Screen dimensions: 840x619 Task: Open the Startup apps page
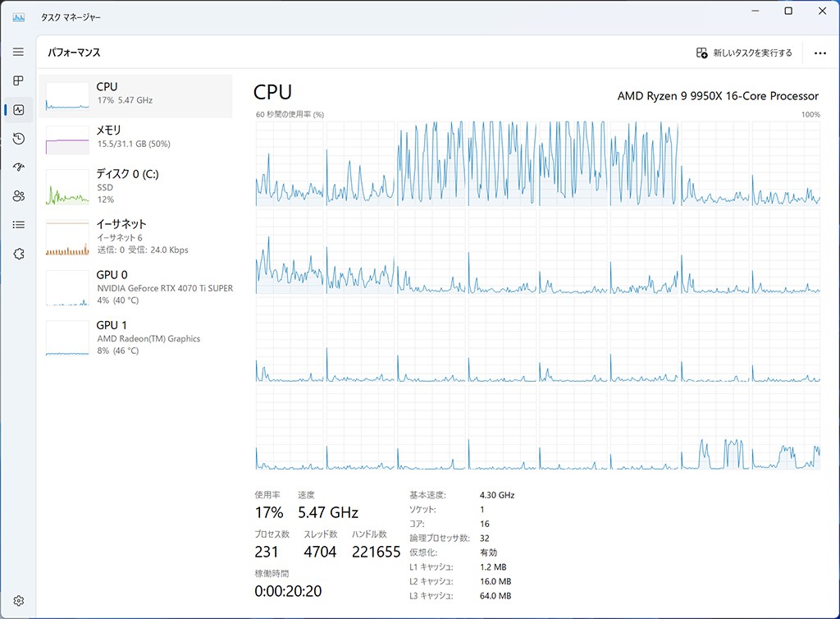pyautogui.click(x=18, y=167)
